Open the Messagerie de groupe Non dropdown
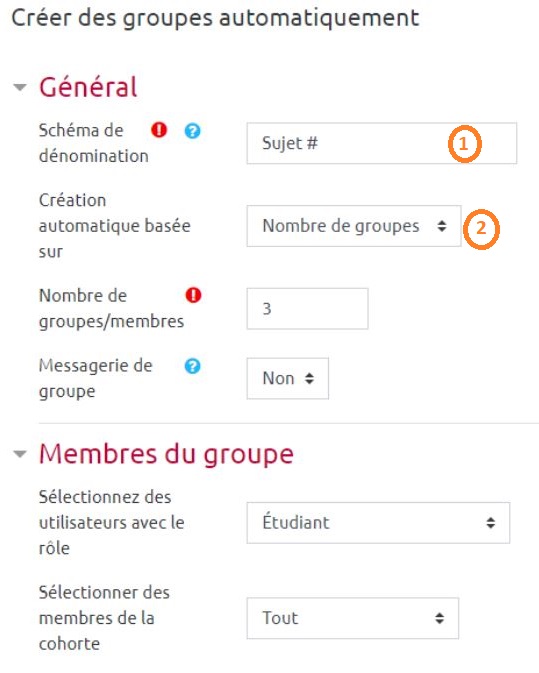Screen dimensions: 539x673 [288, 379]
